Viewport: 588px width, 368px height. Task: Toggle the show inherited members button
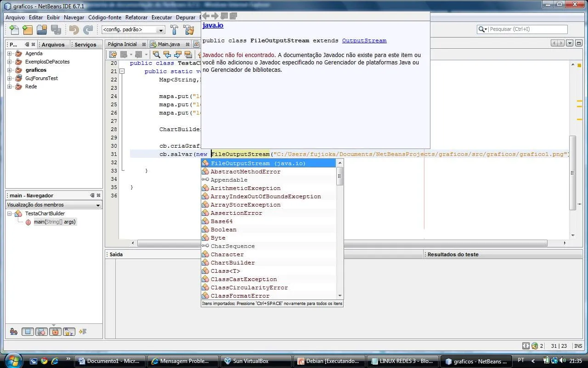coord(14,331)
